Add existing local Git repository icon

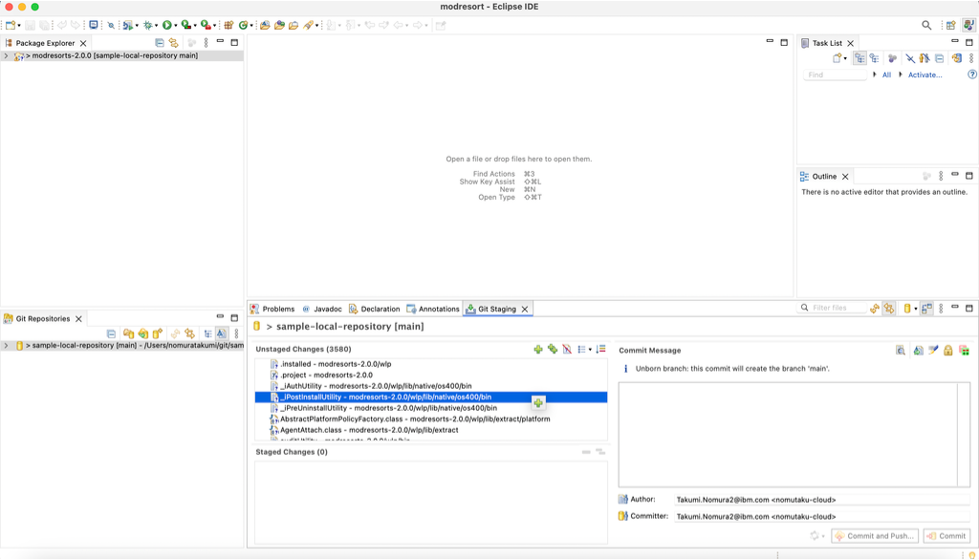coord(128,334)
